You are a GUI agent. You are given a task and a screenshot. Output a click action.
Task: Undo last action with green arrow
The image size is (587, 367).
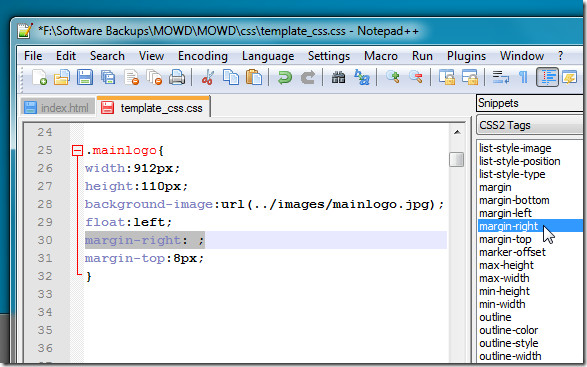point(285,78)
